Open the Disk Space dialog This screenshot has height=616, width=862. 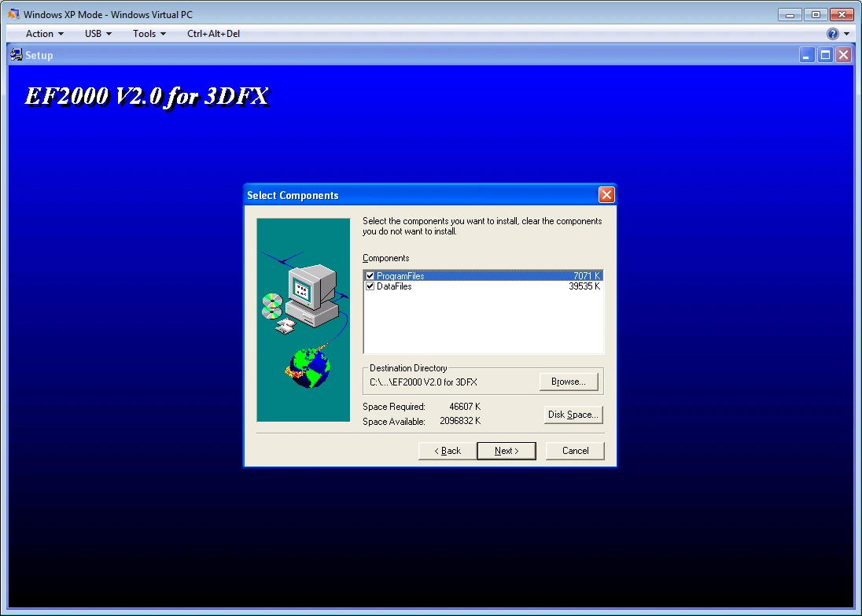[x=573, y=415]
